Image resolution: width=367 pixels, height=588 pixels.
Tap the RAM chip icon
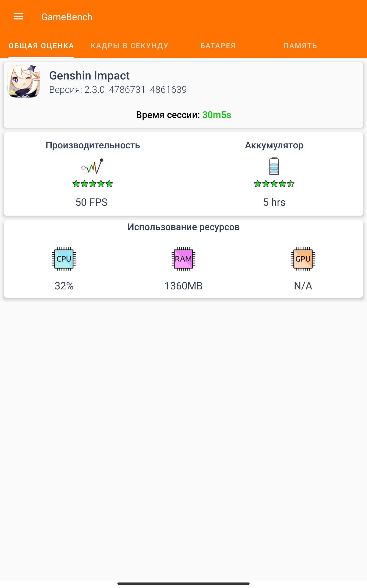click(183, 259)
